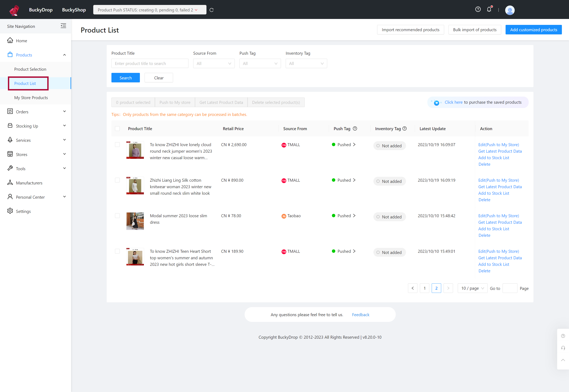Click the Feedback link

(x=361, y=314)
